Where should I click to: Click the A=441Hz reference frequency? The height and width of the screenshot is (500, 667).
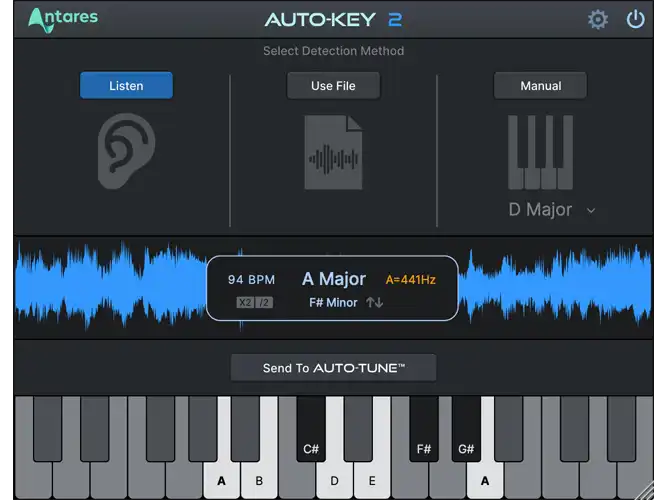point(410,280)
